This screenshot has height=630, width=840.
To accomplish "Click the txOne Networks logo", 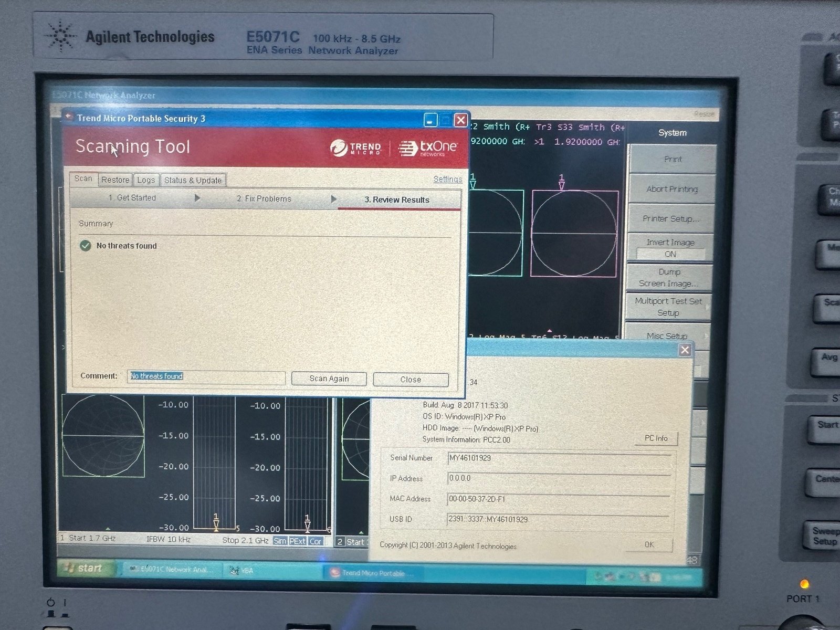I will tap(427, 149).
